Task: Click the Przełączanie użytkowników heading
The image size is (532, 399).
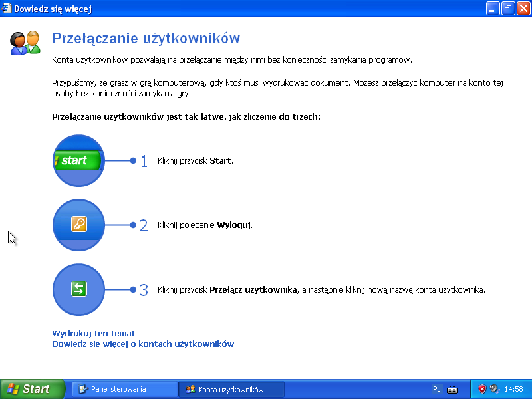Action: (146, 39)
